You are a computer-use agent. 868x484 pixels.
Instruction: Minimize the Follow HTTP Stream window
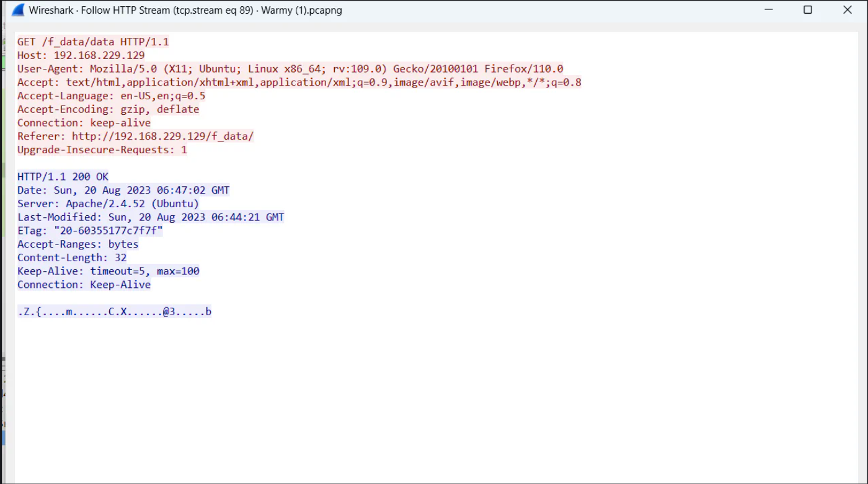[768, 10]
